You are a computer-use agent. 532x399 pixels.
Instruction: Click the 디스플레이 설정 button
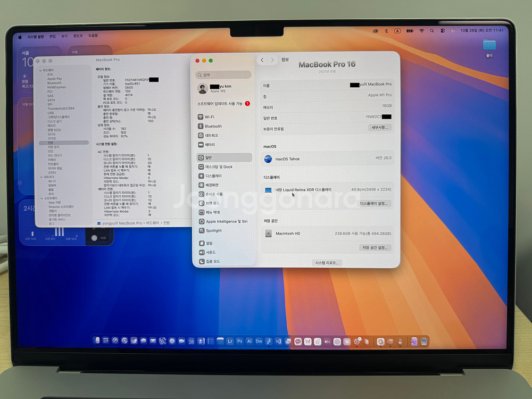pos(375,203)
